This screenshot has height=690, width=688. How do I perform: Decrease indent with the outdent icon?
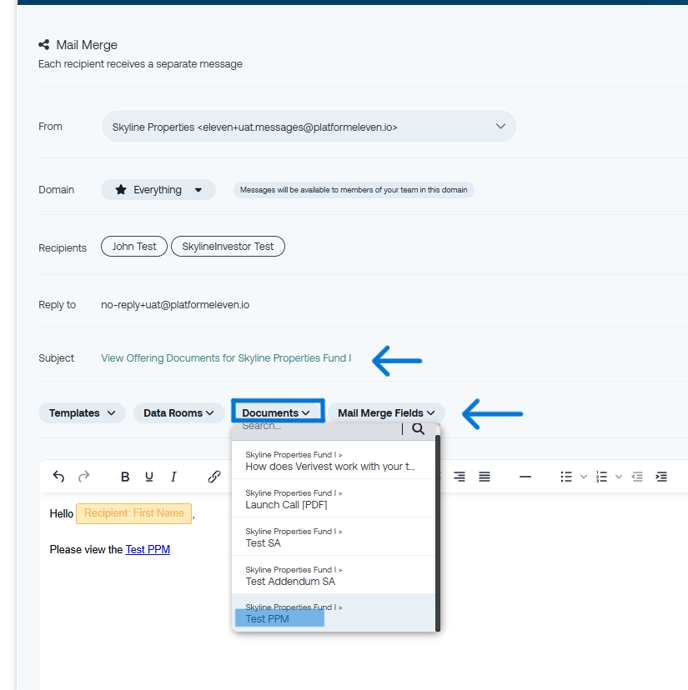[637, 477]
